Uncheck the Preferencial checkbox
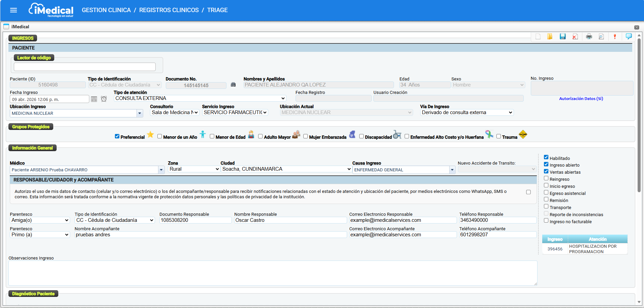Screen dimensions: 644x308 [x=117, y=136]
